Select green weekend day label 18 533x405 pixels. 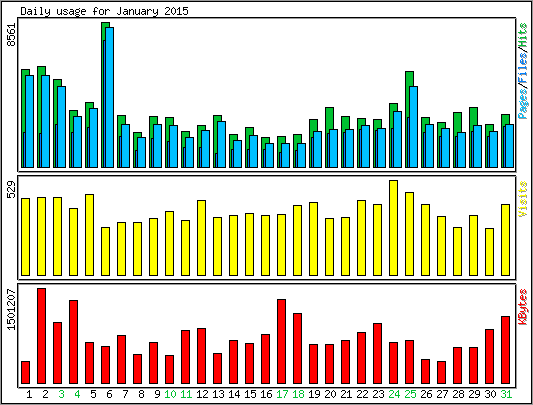298,394
